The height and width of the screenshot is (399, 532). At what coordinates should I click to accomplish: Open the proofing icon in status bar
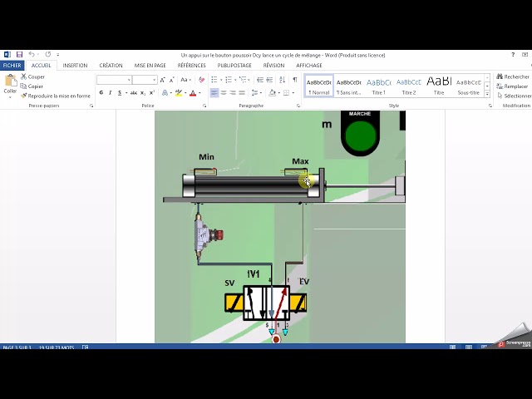pos(85,347)
